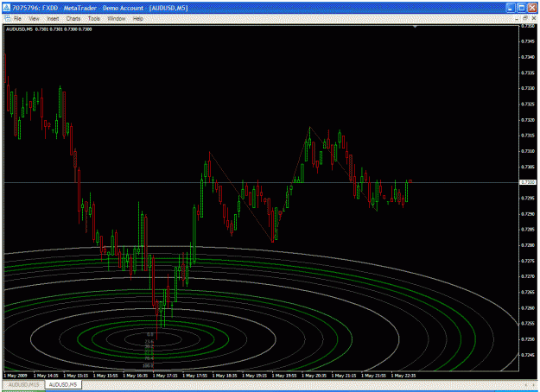Open the Window menu
540x392 pixels.
(117, 19)
